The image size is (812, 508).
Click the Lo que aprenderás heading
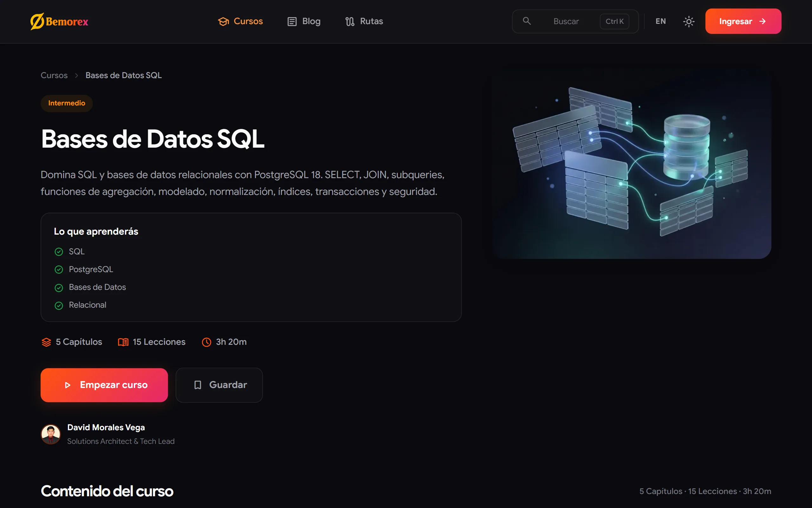pyautogui.click(x=96, y=231)
